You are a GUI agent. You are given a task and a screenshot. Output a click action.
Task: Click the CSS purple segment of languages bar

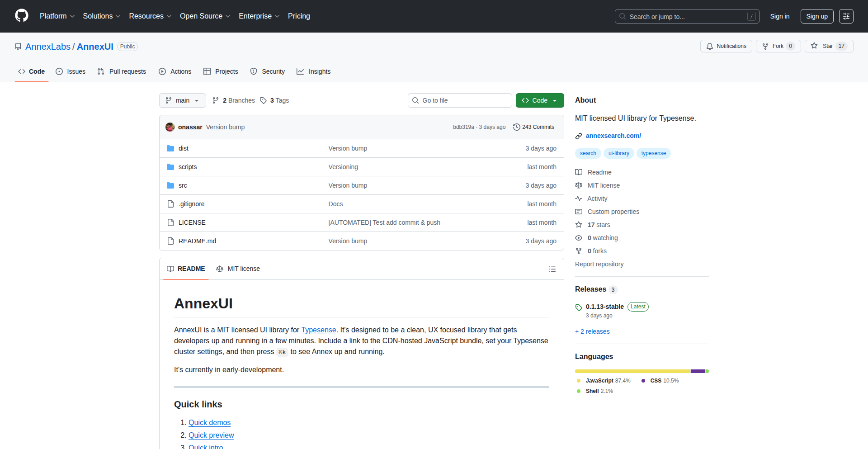(698, 371)
